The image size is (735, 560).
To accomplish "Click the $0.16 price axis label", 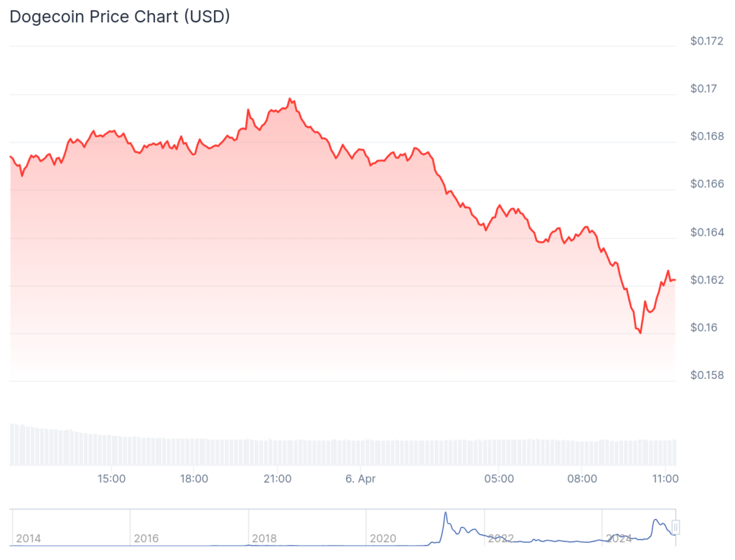I will [x=704, y=328].
